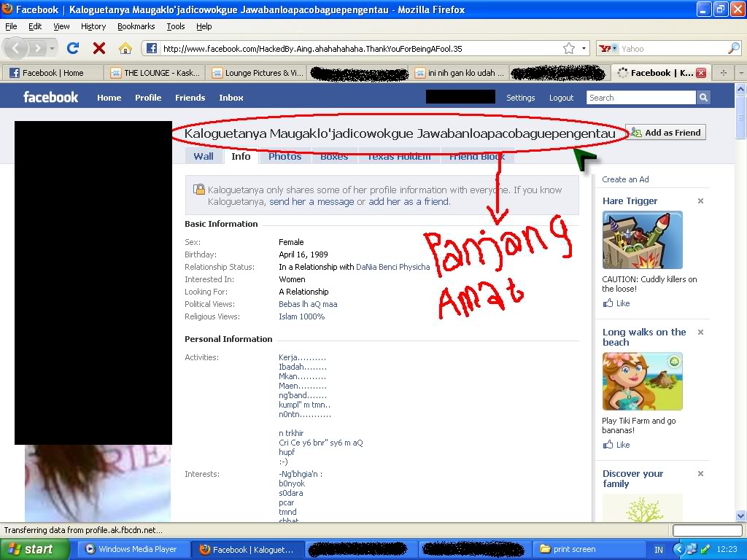This screenshot has width=747, height=560.
Task: Like the Tiki Farm ad
Action: pos(616,445)
